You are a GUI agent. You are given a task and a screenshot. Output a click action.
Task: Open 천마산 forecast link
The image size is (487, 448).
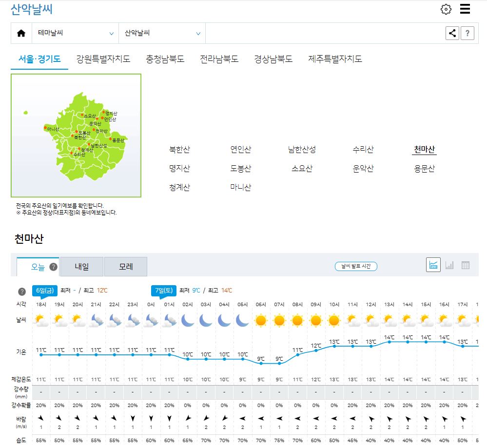424,150
